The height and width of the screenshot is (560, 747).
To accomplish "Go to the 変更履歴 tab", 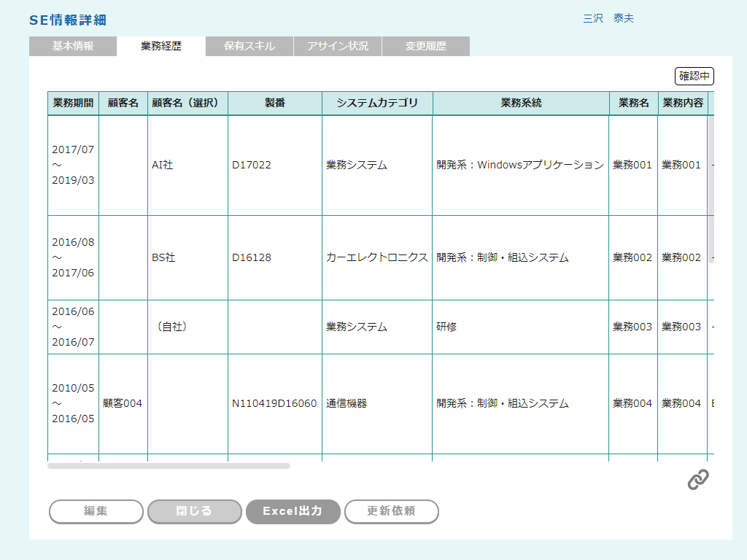I will [x=426, y=46].
